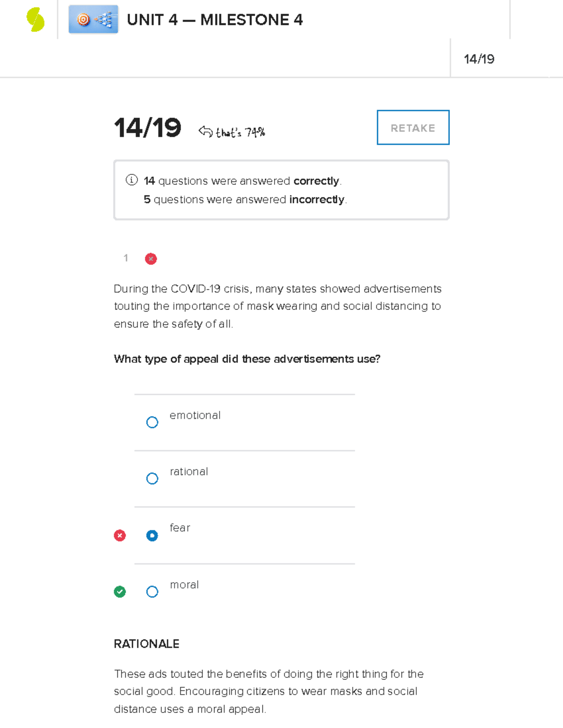Click the info icon in results summary
The width and height of the screenshot is (563, 728).
point(132,180)
